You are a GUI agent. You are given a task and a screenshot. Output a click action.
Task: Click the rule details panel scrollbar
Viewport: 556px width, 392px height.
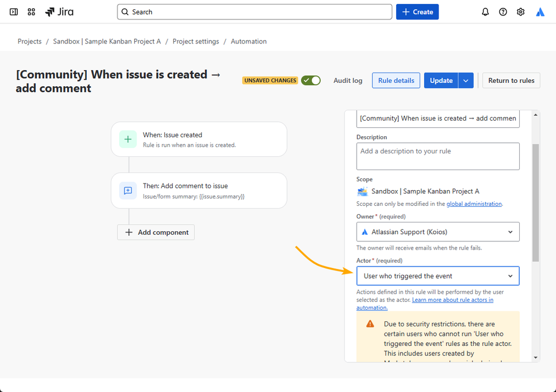(x=535, y=203)
